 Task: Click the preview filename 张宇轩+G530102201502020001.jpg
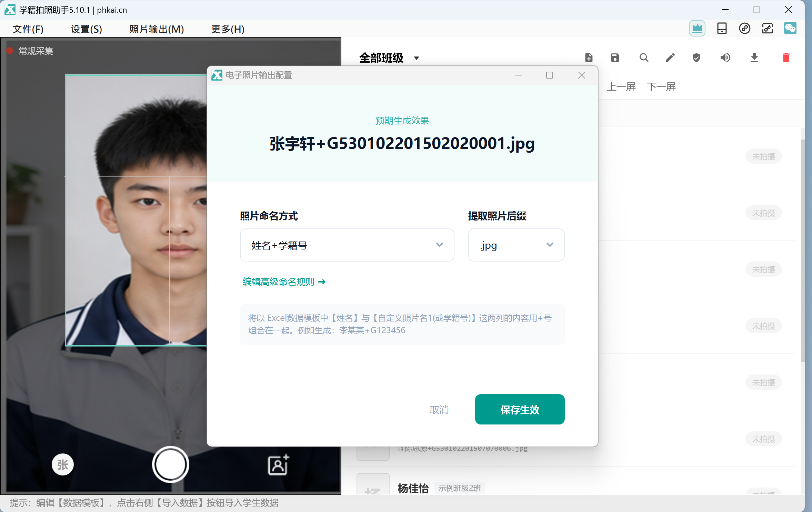tap(402, 143)
